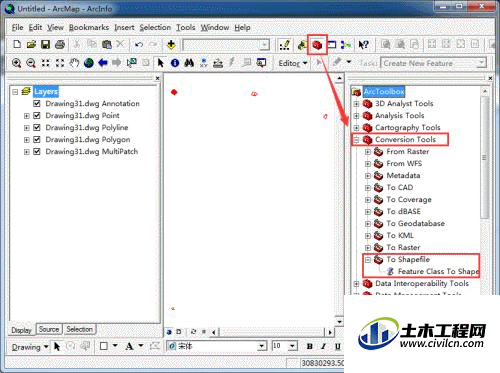Screen dimensions: 500x373
Task: Expand the 3D Analyst Tools toolbox
Action: click(356, 104)
